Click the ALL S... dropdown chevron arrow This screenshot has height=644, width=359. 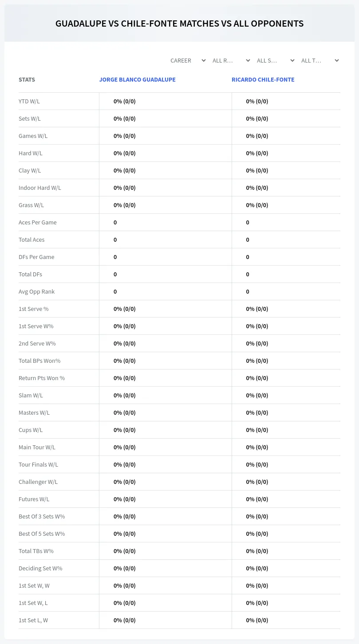pos(292,60)
